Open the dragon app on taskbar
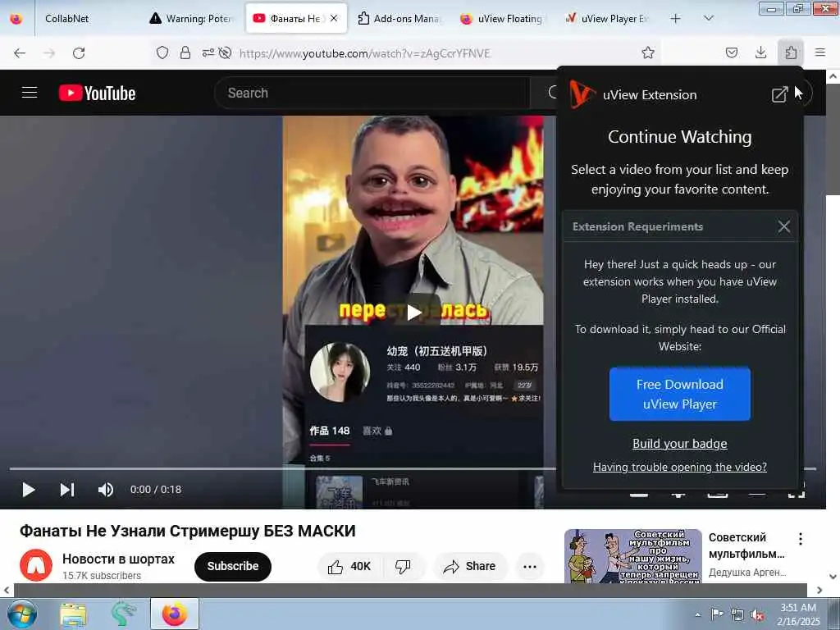 click(124, 614)
